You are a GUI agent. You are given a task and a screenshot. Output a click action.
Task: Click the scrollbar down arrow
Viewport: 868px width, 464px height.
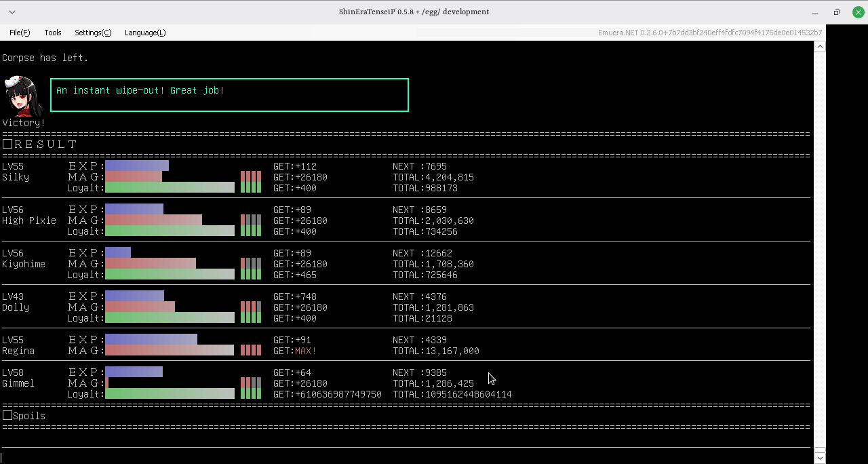[x=820, y=458]
